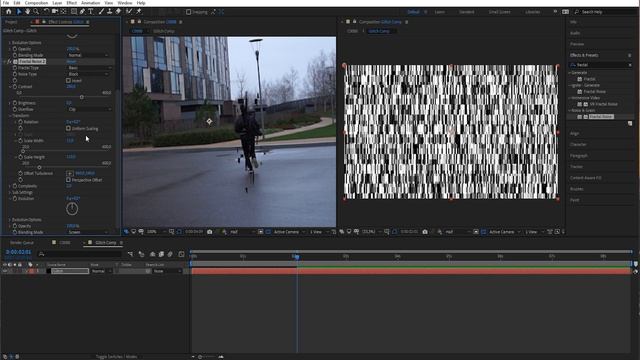The image size is (640, 360).
Task: Click Toggle Switches / Modes button
Action: [x=116, y=357]
